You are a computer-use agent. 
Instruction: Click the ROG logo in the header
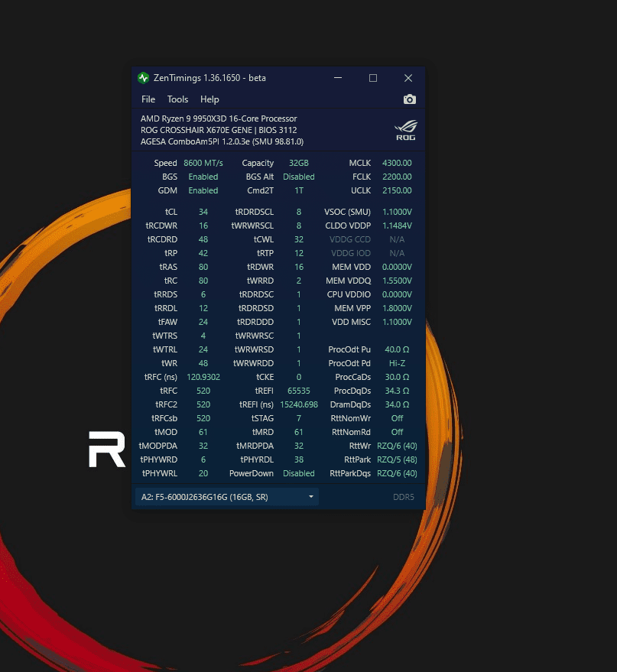pos(405,130)
